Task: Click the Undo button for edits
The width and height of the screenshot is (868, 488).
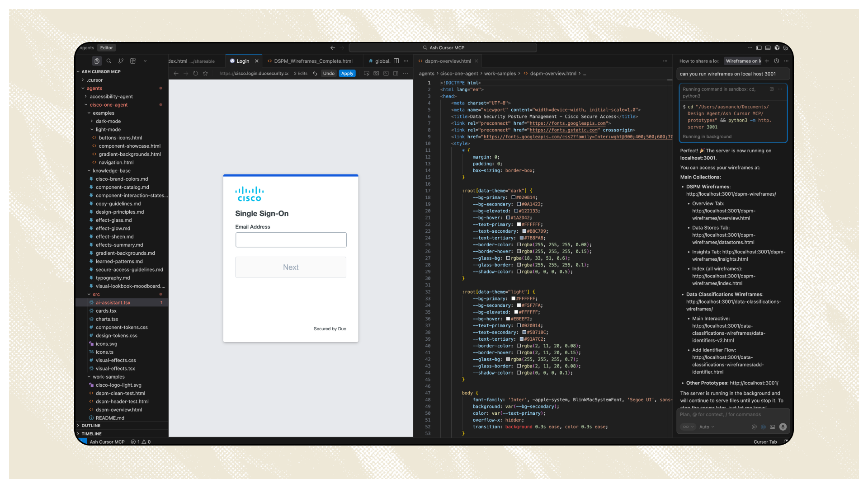Action: pyautogui.click(x=329, y=73)
